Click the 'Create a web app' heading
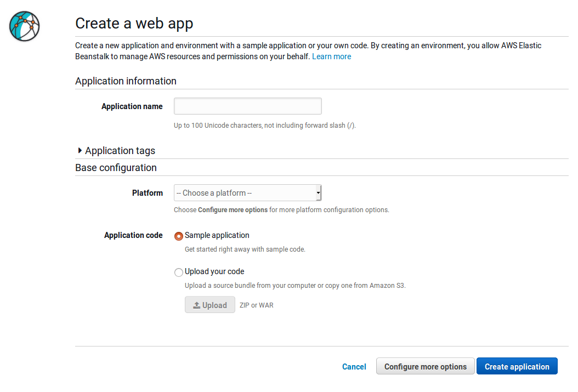578x392 pixels. click(x=134, y=23)
